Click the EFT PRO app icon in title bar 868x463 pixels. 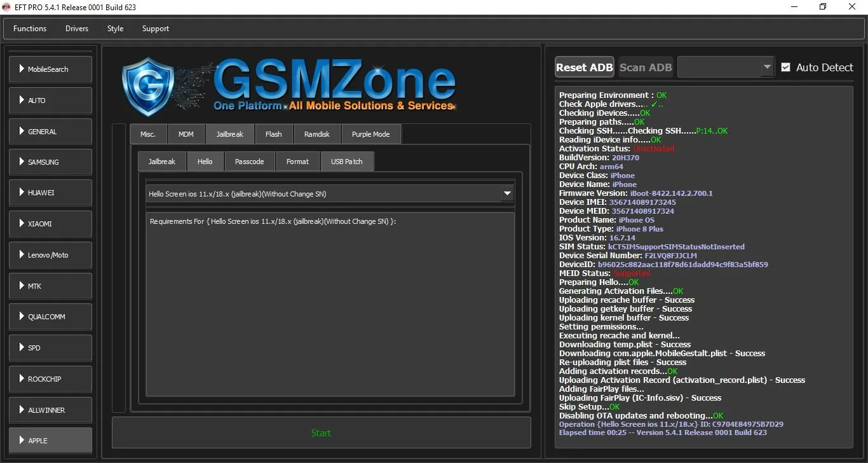click(8, 8)
